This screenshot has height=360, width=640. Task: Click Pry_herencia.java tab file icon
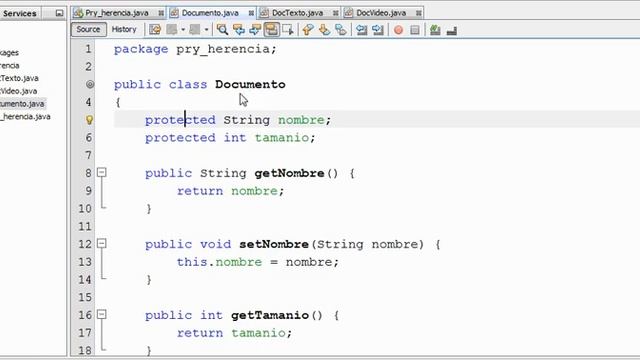click(x=78, y=13)
